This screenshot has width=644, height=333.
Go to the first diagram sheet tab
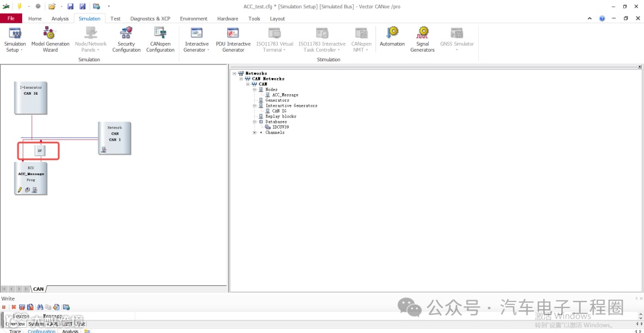pos(4,289)
